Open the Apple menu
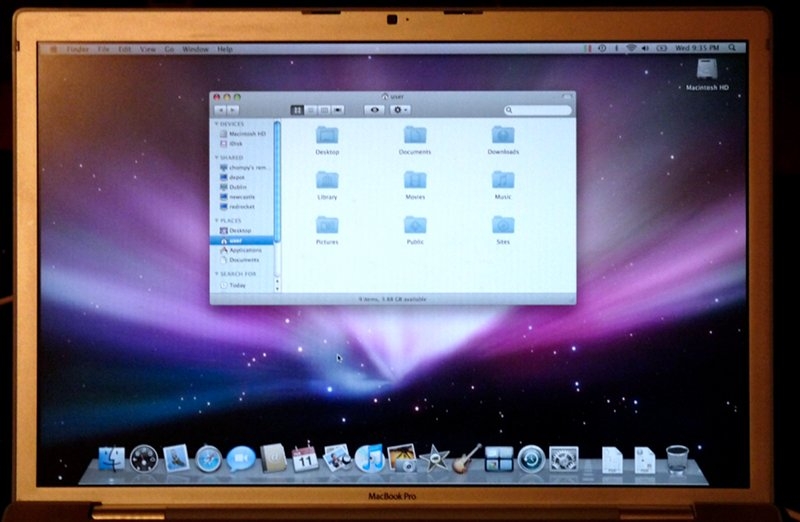 [x=53, y=49]
